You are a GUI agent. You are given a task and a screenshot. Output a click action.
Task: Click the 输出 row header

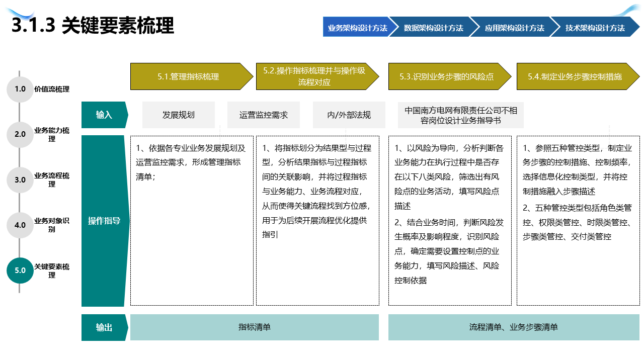[105, 327]
